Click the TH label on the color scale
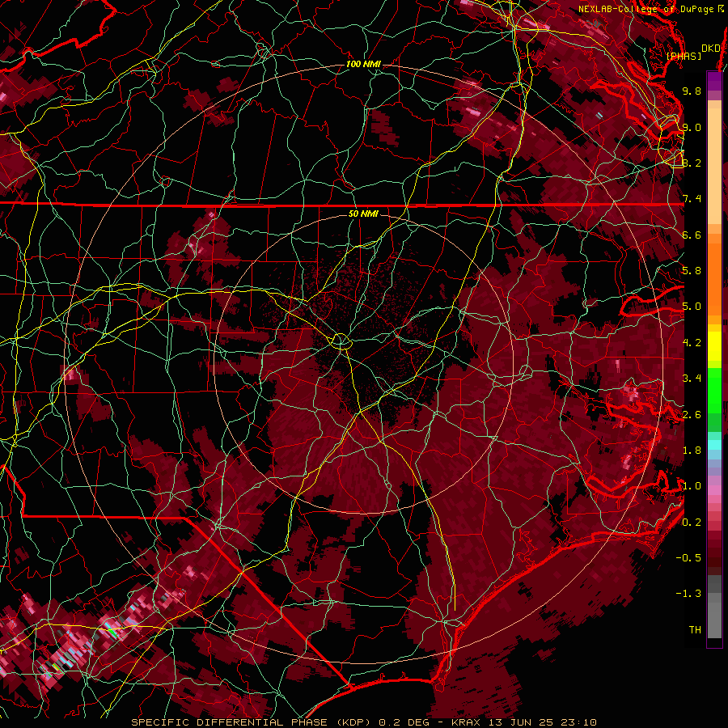The image size is (728, 728). coord(695,630)
